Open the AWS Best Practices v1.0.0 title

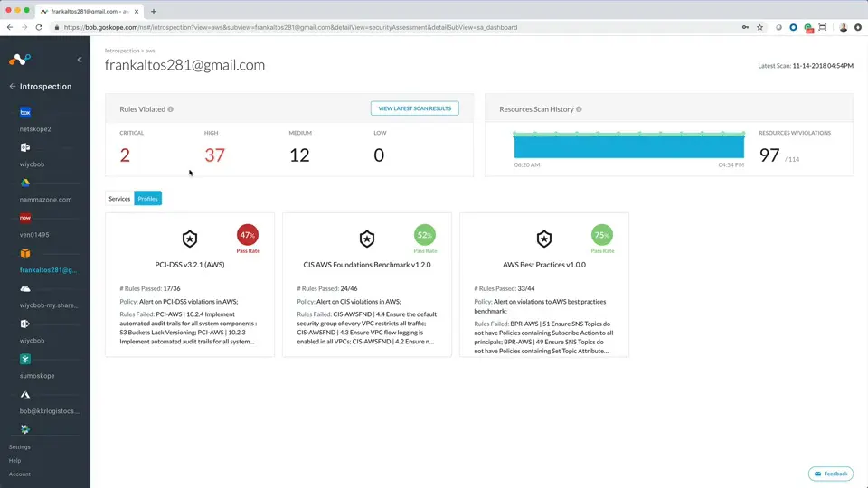(544, 265)
